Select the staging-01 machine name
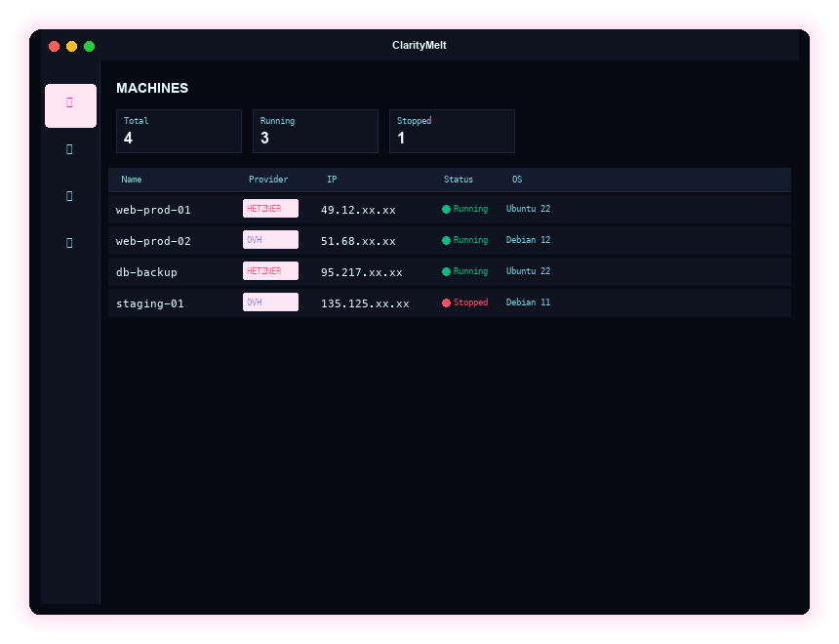The height and width of the screenshot is (644, 839). point(150,303)
